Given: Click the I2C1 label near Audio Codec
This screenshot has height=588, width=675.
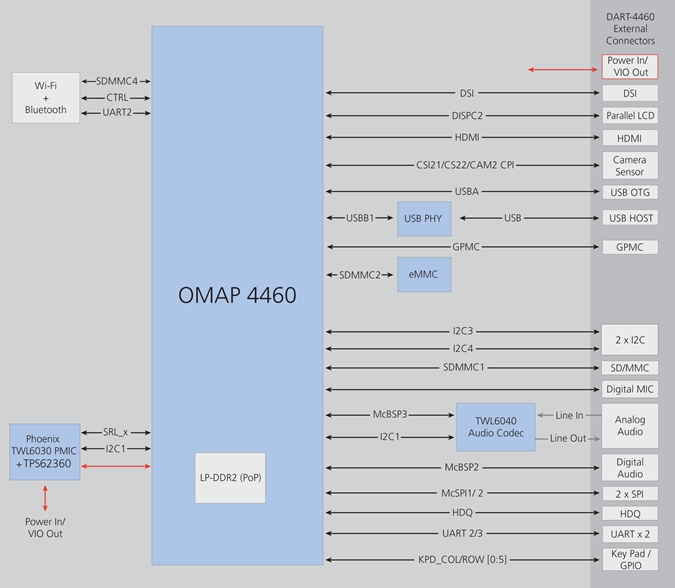Looking at the screenshot, I should tap(390, 437).
